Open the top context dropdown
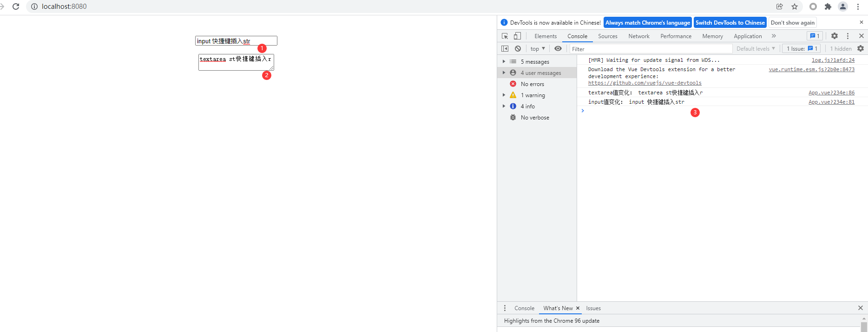 pyautogui.click(x=538, y=48)
